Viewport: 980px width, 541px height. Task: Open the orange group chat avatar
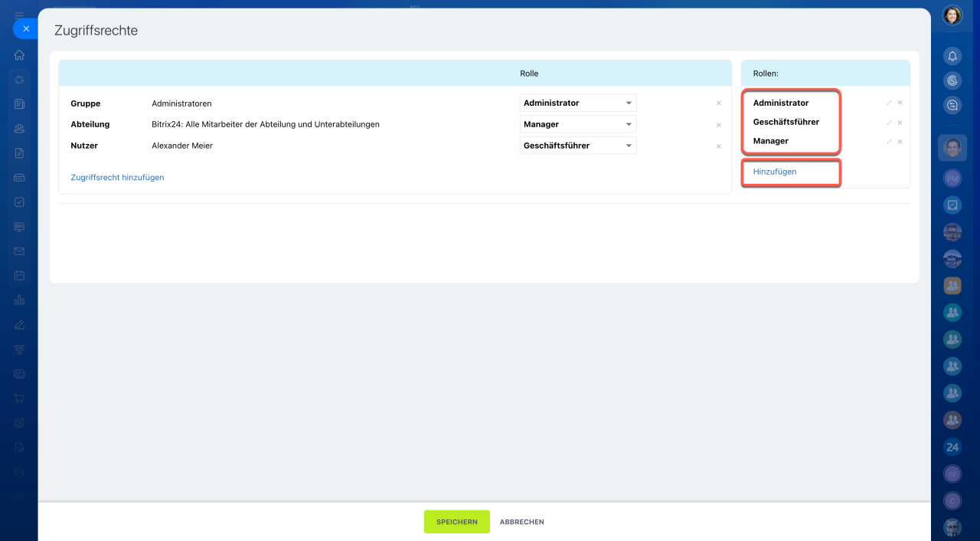tap(952, 285)
